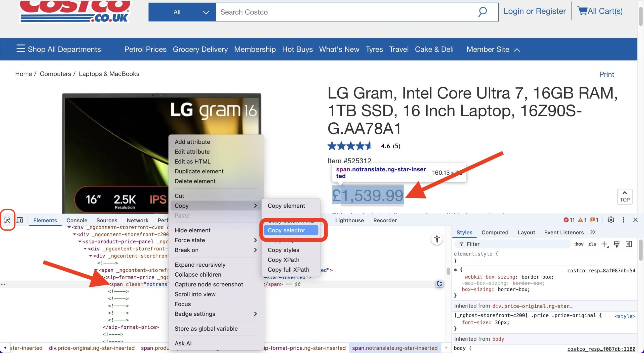
Task: Open Laptops & MacBooks breadcrumb
Action: pyautogui.click(x=109, y=74)
